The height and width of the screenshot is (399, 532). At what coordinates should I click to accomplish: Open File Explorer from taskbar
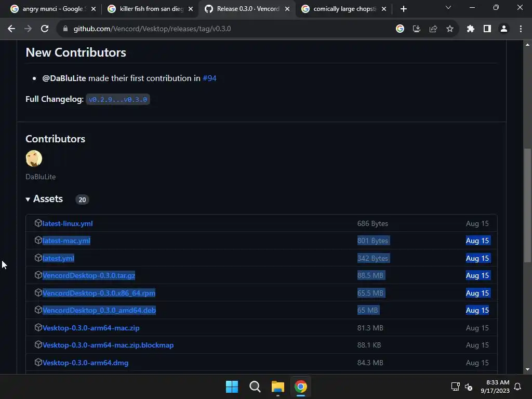[x=278, y=387]
